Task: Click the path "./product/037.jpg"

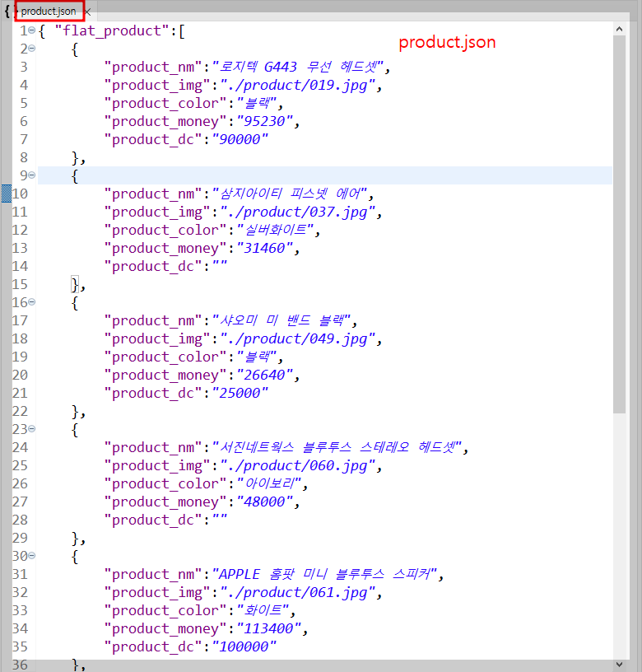Action: (x=298, y=212)
